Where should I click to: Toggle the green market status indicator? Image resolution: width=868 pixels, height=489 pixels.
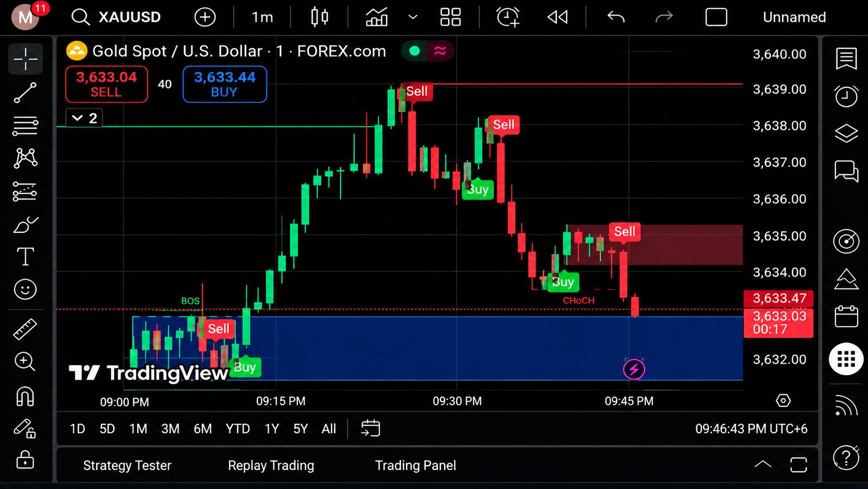[414, 51]
